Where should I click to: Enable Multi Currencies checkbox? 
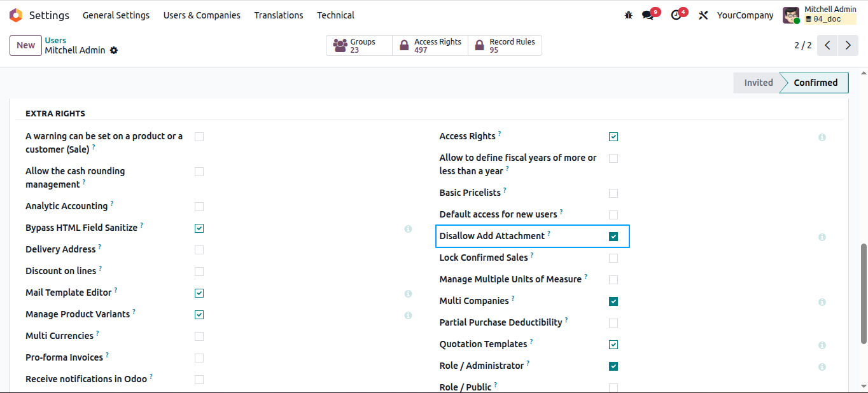(199, 336)
